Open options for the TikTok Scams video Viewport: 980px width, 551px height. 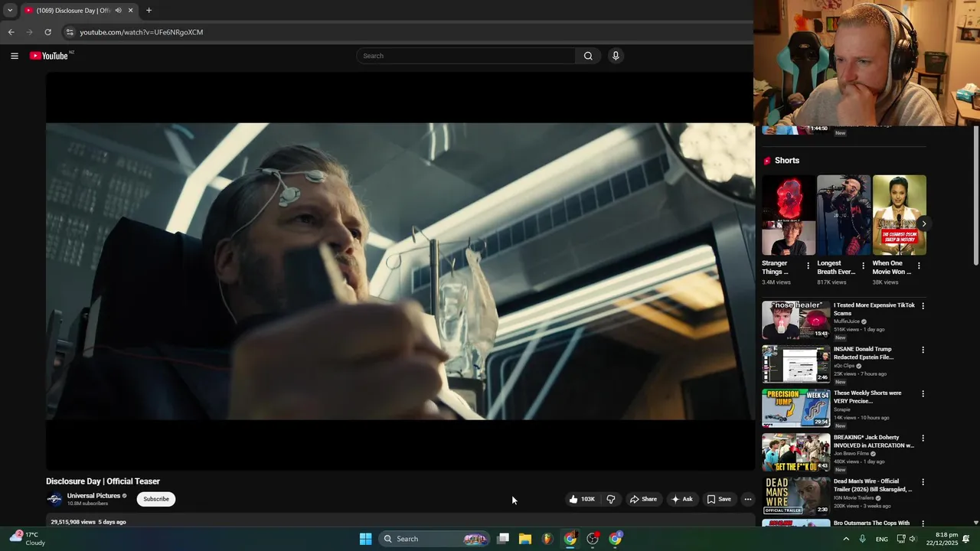(923, 306)
